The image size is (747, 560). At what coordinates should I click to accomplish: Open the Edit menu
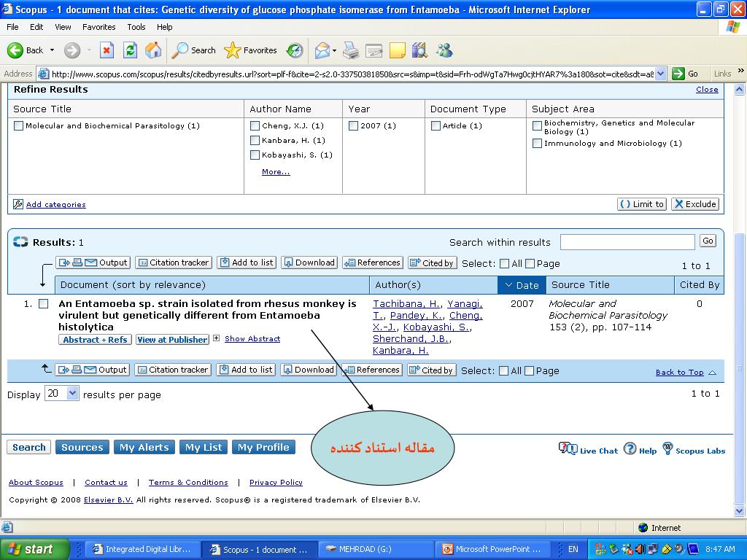point(36,27)
